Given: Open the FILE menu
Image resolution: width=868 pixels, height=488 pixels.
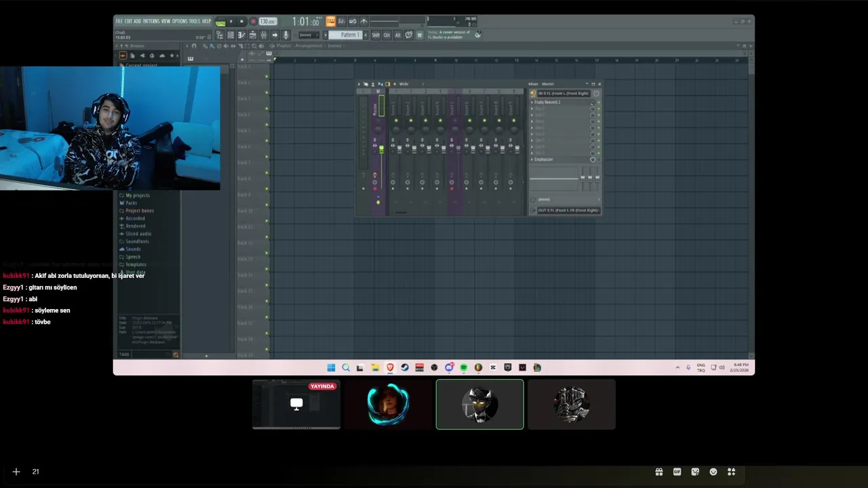Looking at the screenshot, I should (119, 21).
